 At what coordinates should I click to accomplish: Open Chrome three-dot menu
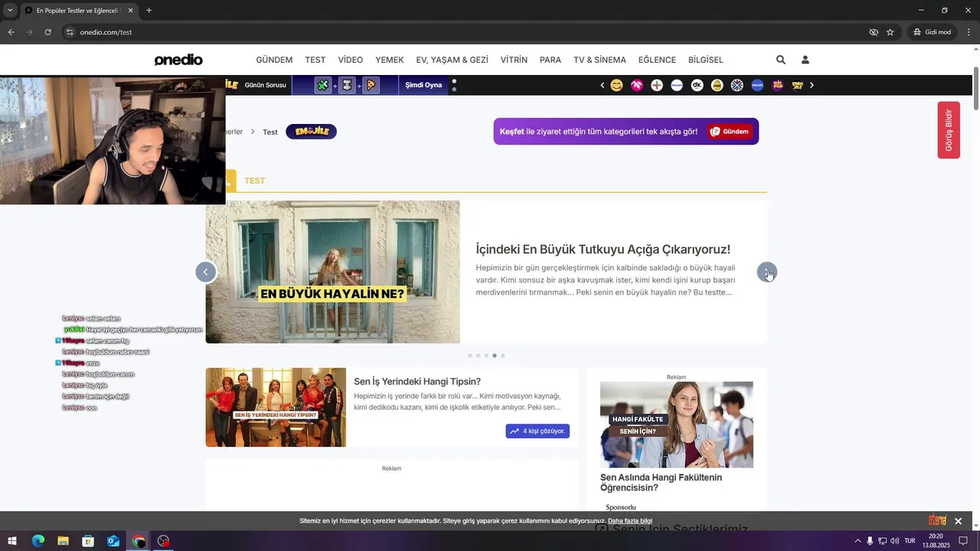969,32
